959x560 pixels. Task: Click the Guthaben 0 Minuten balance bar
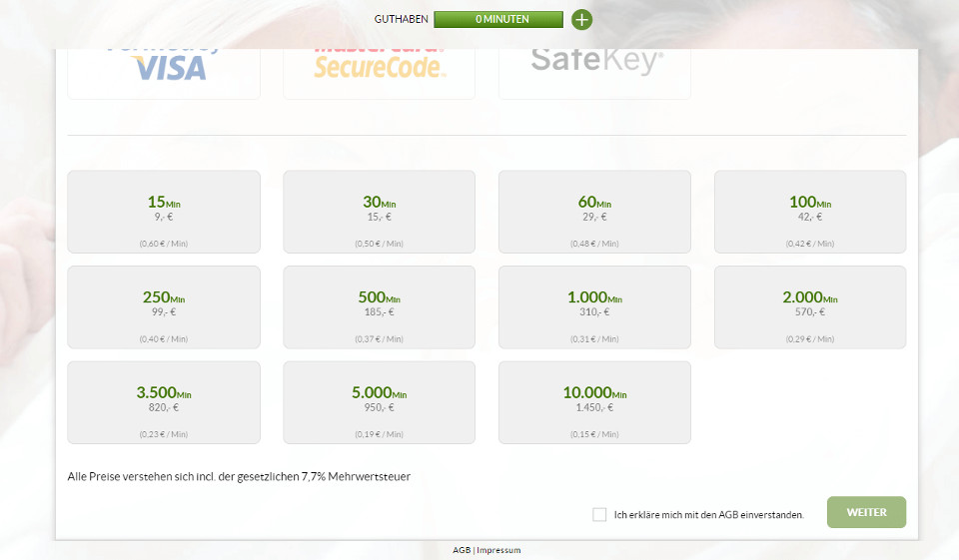(496, 19)
